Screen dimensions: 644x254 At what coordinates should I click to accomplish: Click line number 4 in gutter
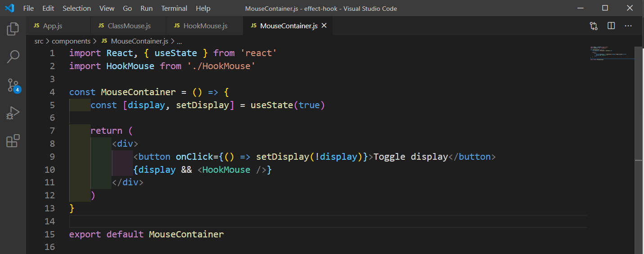53,92
